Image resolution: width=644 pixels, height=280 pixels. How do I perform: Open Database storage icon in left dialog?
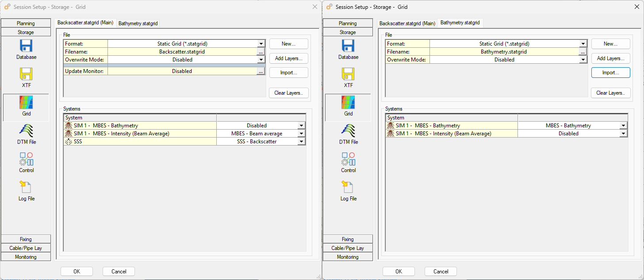[x=26, y=46]
